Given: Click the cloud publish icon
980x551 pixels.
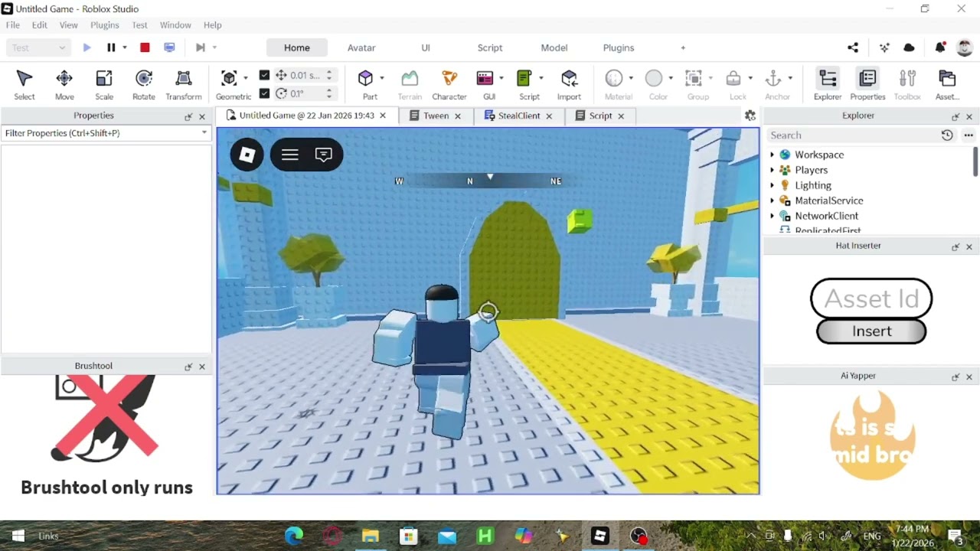Looking at the screenshot, I should pos(909,47).
